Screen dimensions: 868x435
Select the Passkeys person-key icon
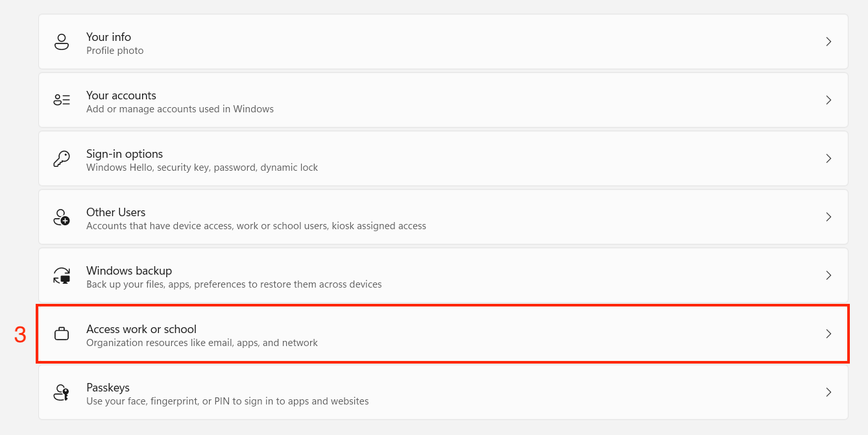coord(62,392)
